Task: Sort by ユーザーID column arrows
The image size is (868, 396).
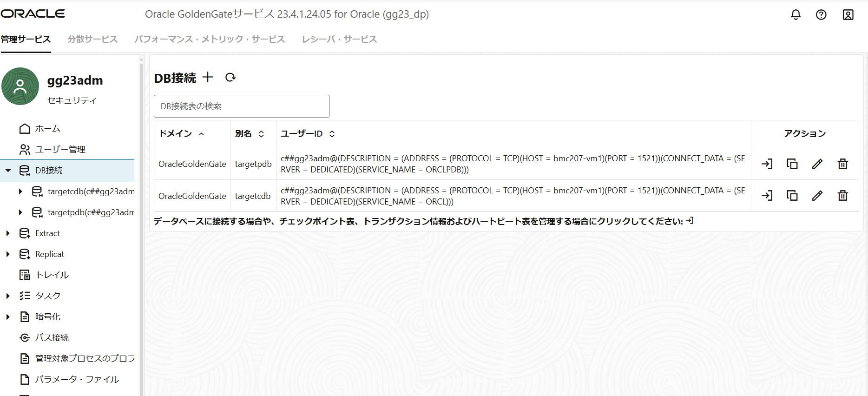Action: point(332,134)
